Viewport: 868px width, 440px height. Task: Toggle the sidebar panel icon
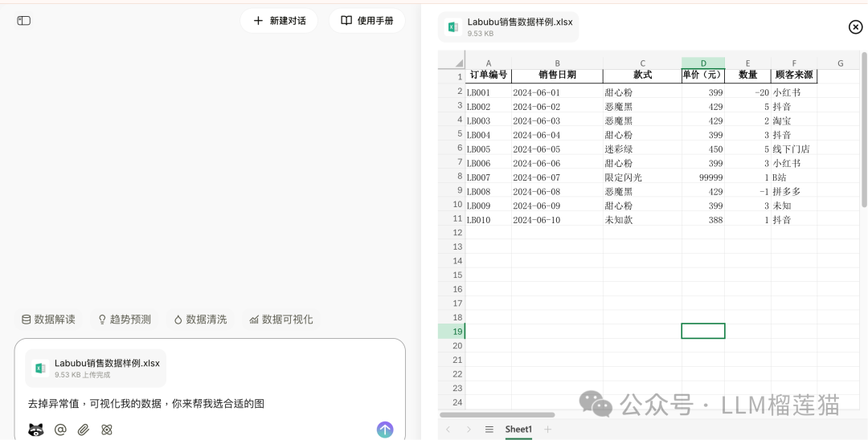click(x=24, y=21)
